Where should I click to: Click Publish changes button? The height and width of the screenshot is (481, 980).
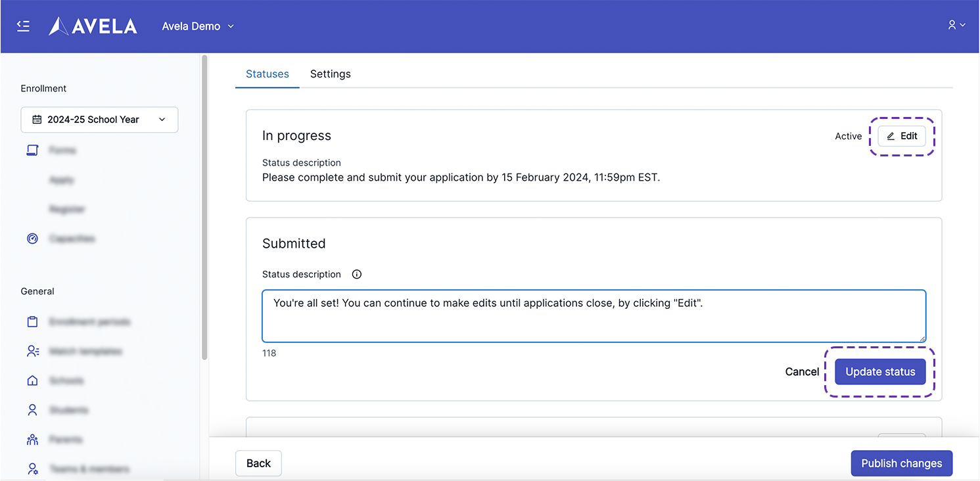[901, 463]
